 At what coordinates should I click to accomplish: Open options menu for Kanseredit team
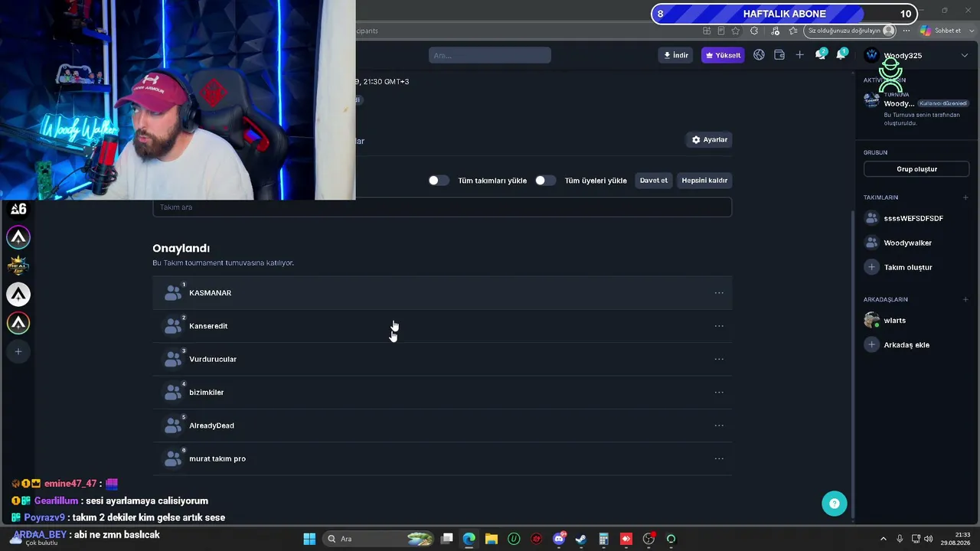click(719, 326)
